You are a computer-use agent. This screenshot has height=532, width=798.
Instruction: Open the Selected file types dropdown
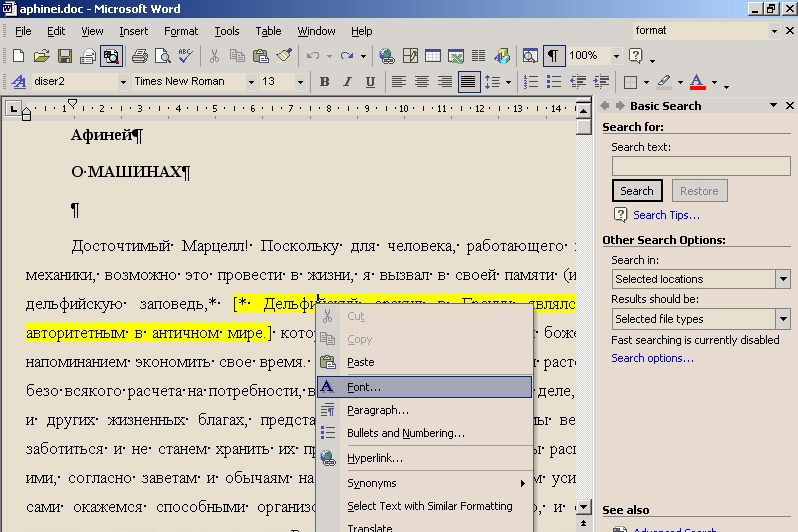(783, 319)
